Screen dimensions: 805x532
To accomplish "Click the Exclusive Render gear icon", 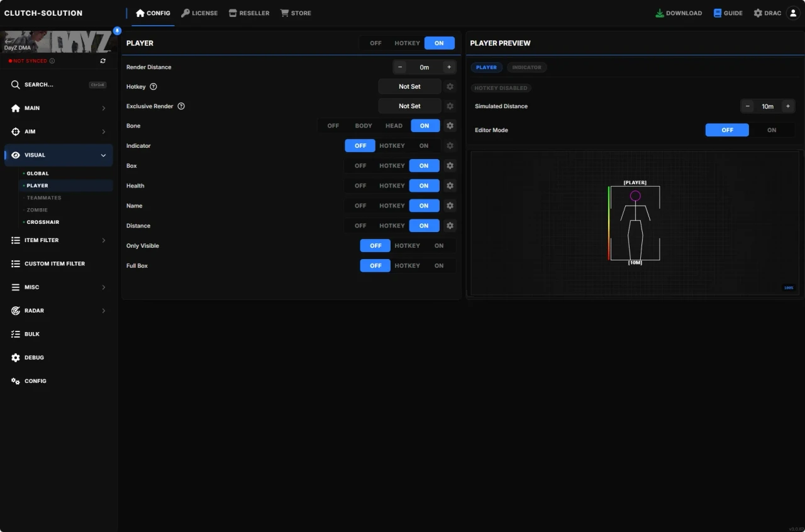I will pos(450,106).
